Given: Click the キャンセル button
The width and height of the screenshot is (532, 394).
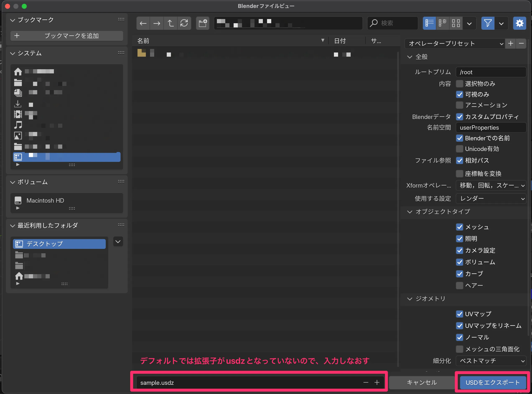Looking at the screenshot, I should point(422,382).
